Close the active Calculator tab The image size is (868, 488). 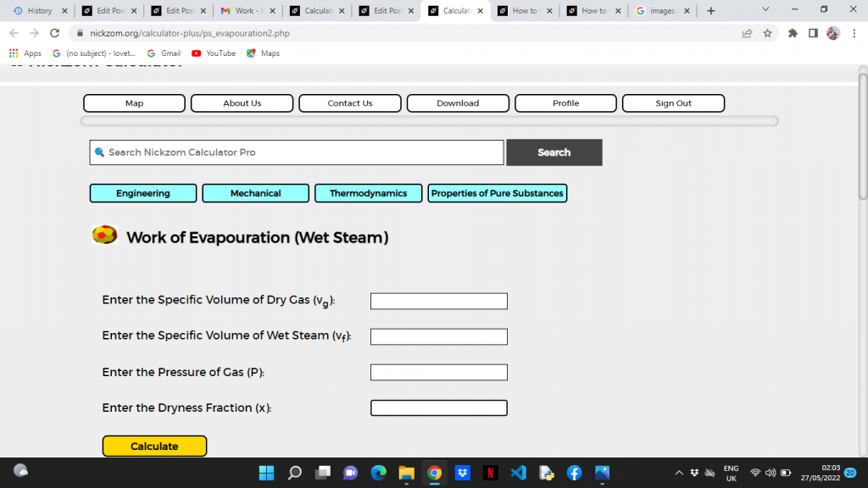(480, 10)
